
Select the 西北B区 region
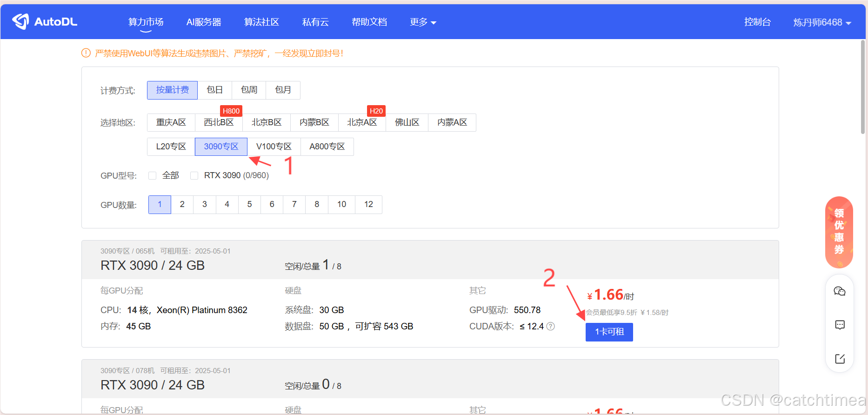coord(219,122)
